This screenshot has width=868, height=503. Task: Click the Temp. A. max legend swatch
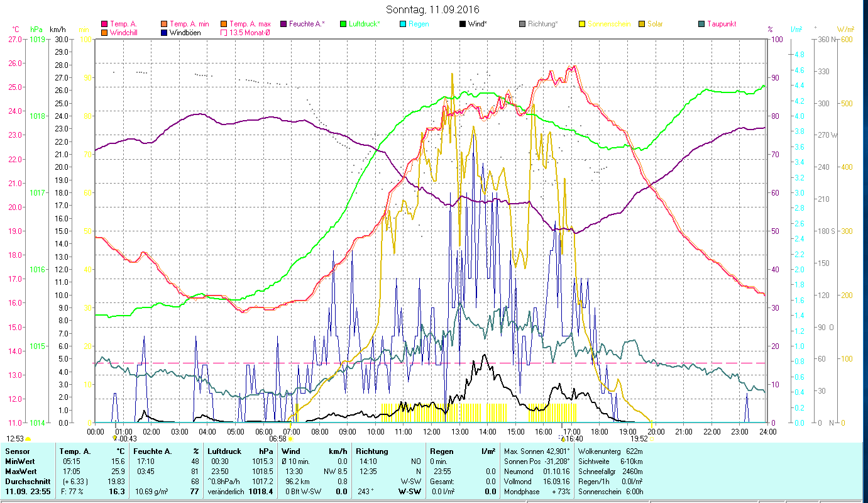point(223,24)
